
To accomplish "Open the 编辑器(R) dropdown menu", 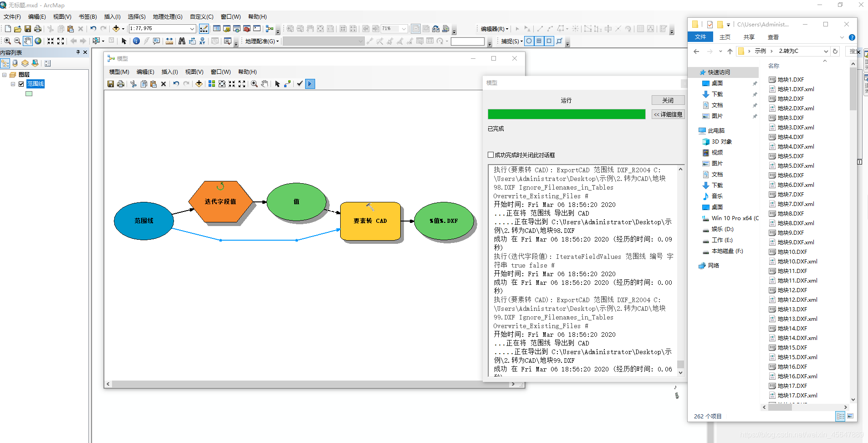I will coord(495,29).
